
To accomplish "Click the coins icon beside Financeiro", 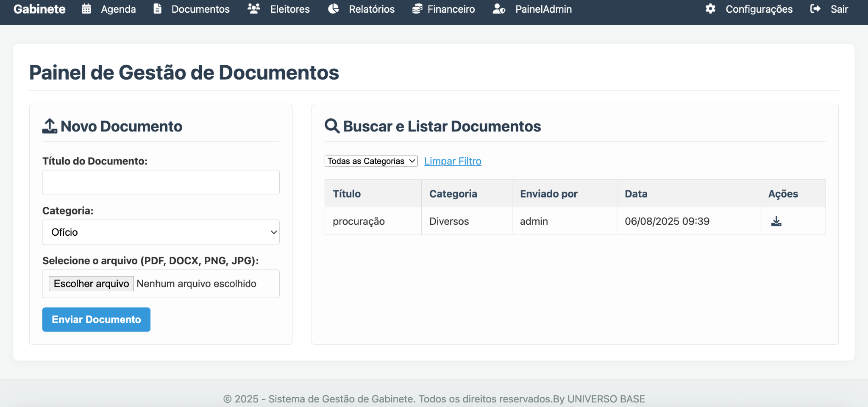I will click(417, 9).
